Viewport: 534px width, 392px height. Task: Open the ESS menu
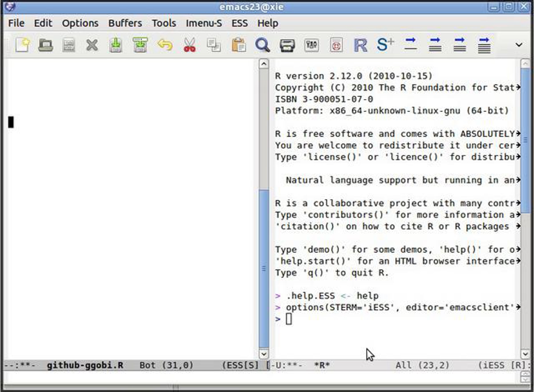(x=240, y=23)
